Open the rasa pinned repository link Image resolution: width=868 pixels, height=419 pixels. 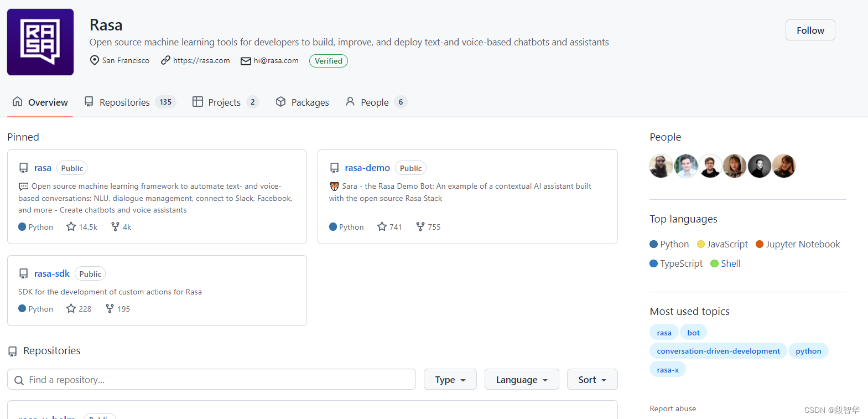pos(43,168)
